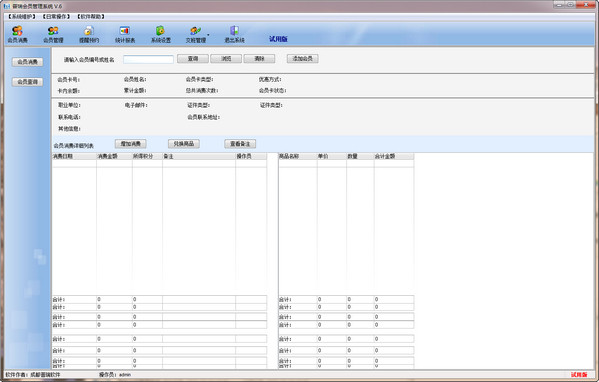Expand the 交班管理 dropdown arrow
Viewport: 599px width, 382px height.
(208, 35)
